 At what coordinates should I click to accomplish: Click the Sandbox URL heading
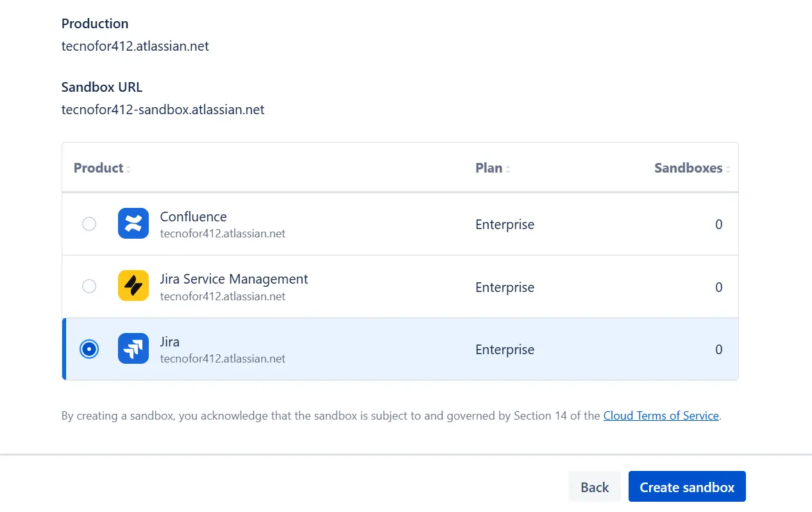(102, 87)
